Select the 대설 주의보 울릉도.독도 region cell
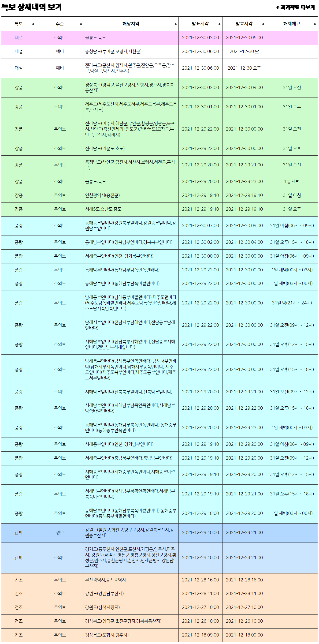The image size is (319, 644). click(131, 38)
